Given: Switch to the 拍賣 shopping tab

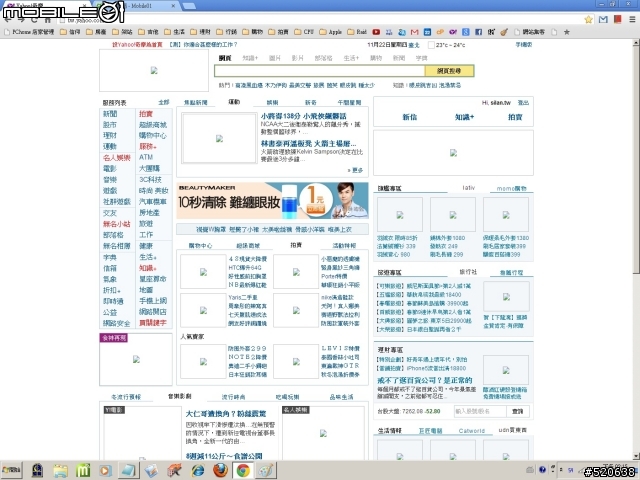Looking at the screenshot, I should tap(296, 245).
